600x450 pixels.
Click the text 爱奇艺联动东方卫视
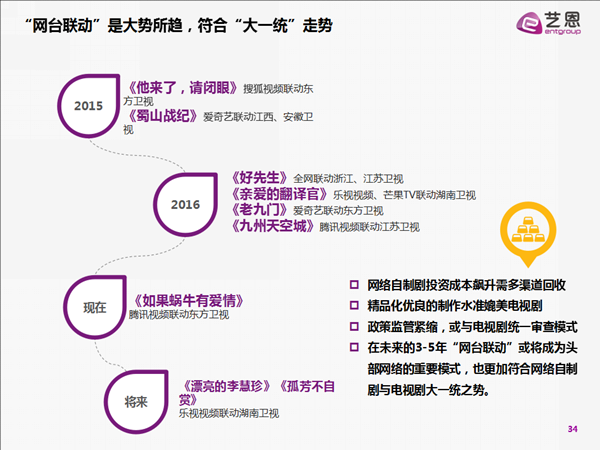tap(338, 210)
